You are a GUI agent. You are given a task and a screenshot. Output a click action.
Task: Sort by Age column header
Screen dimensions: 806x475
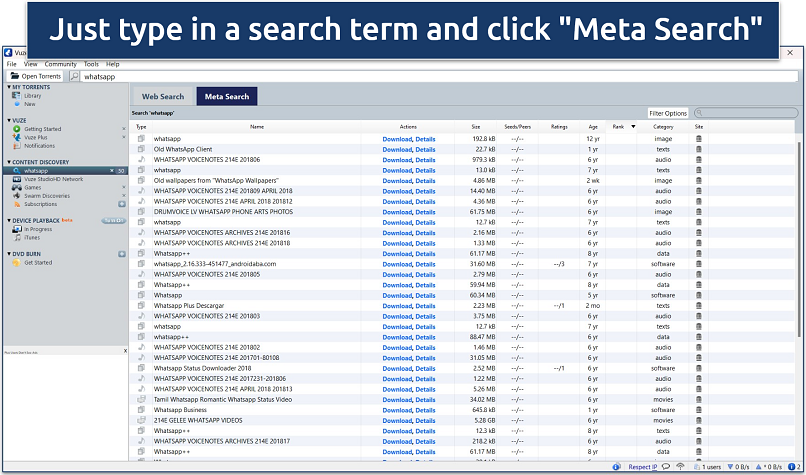593,126
